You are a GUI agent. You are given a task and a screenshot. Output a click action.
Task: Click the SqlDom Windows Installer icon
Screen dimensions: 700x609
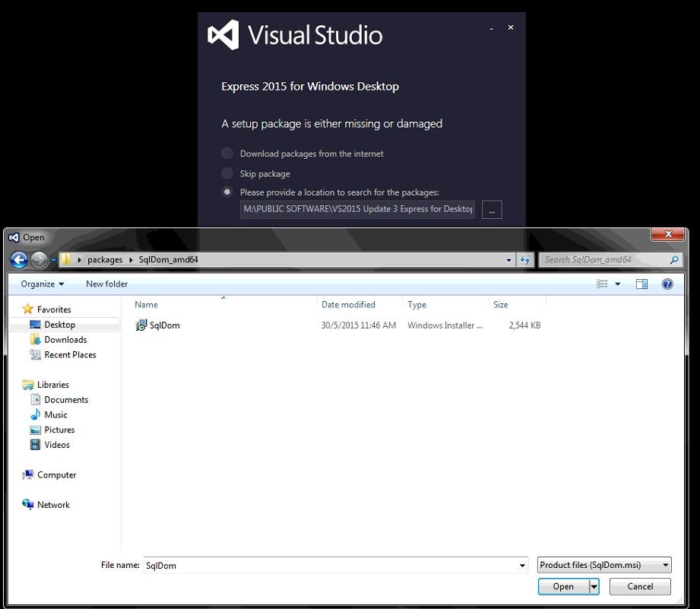[x=141, y=325]
